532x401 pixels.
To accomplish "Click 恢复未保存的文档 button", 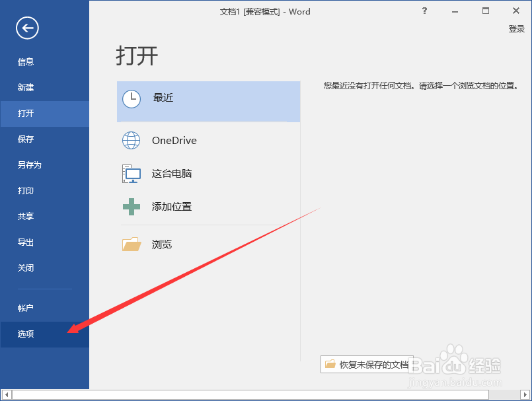I will click(x=367, y=365).
